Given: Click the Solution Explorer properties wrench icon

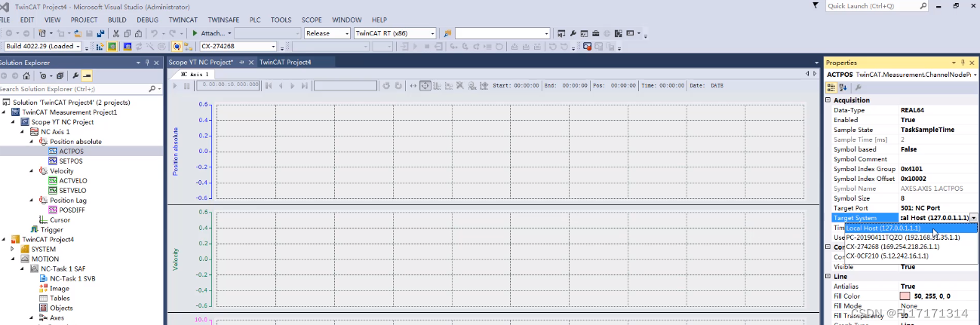Looking at the screenshot, I should tap(75, 76).
